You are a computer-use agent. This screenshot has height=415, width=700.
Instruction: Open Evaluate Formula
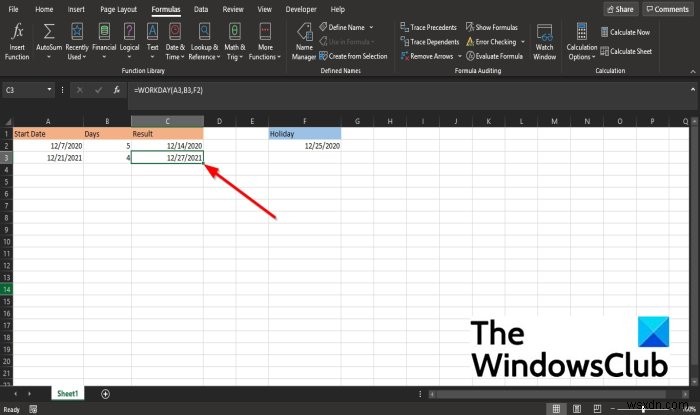point(494,56)
